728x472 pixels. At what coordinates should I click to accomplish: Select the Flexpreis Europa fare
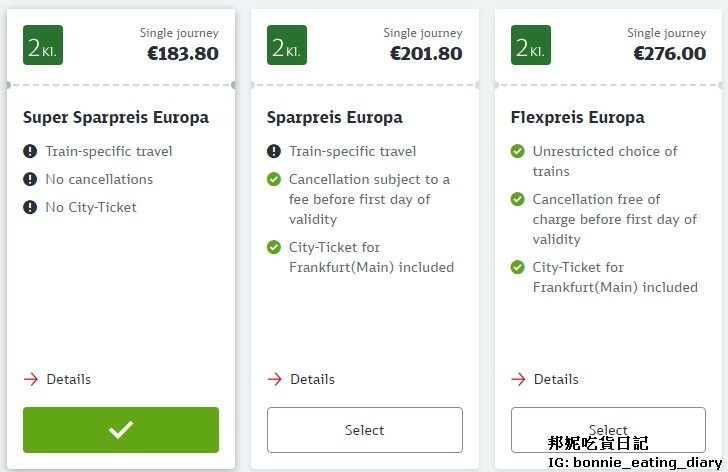(x=608, y=428)
